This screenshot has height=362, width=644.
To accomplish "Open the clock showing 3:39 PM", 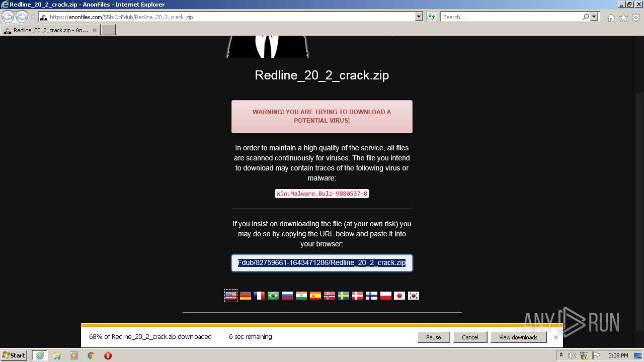I will tap(618, 355).
